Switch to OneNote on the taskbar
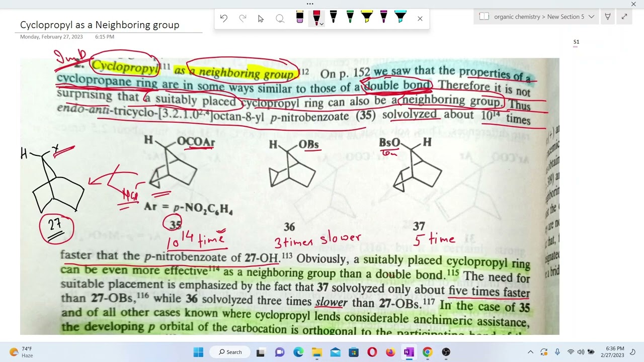 click(x=409, y=352)
